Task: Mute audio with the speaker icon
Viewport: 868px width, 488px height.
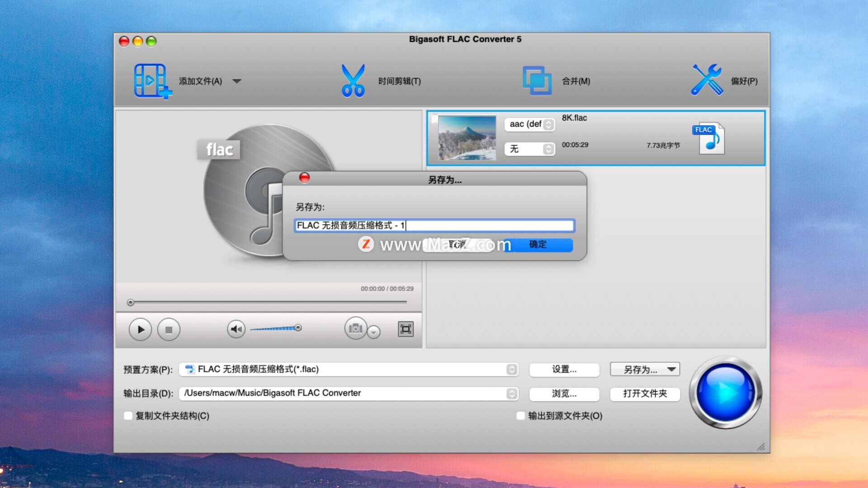Action: coord(236,329)
